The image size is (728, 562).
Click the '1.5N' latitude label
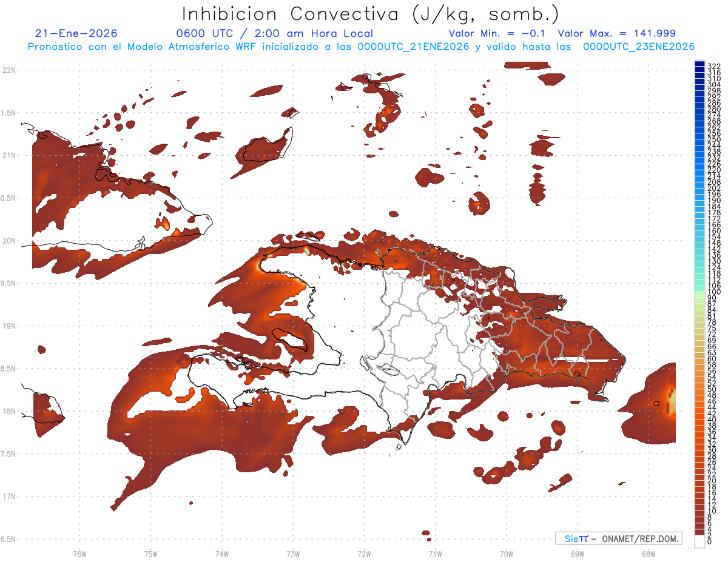pyautogui.click(x=8, y=113)
